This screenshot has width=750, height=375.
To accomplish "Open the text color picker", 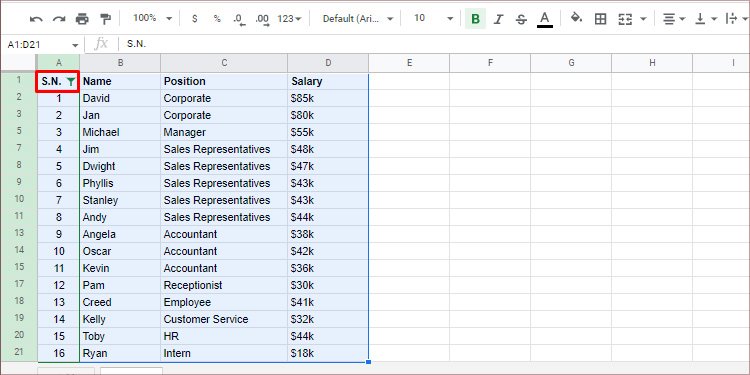I will pos(544,19).
